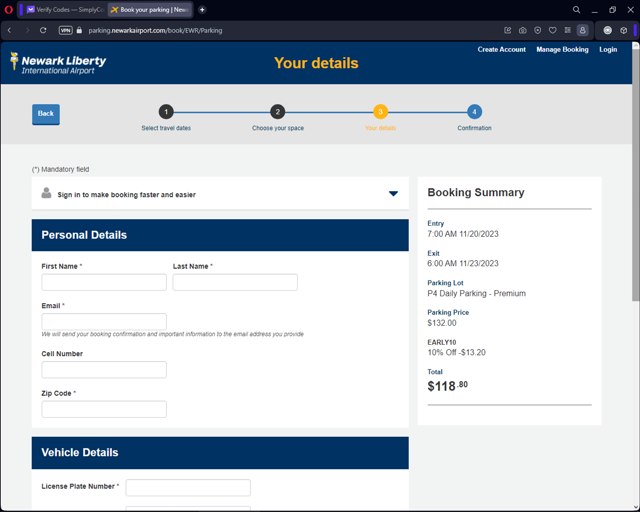
Task: Click the Personal Details section header
Action: pyautogui.click(x=220, y=235)
